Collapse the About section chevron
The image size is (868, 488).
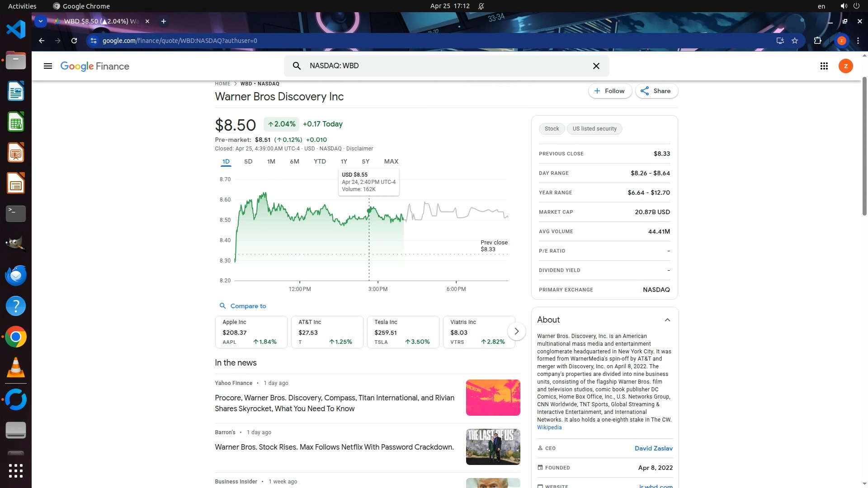(667, 320)
